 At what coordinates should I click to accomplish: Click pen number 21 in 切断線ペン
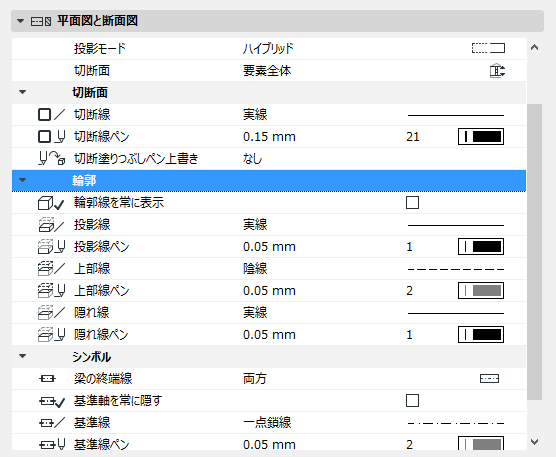[413, 136]
